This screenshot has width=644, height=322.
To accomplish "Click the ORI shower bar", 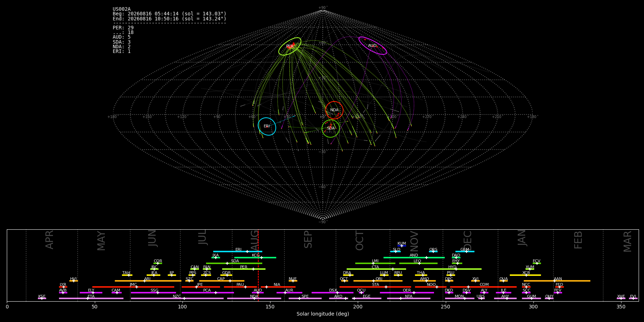I will (x=378, y=281).
